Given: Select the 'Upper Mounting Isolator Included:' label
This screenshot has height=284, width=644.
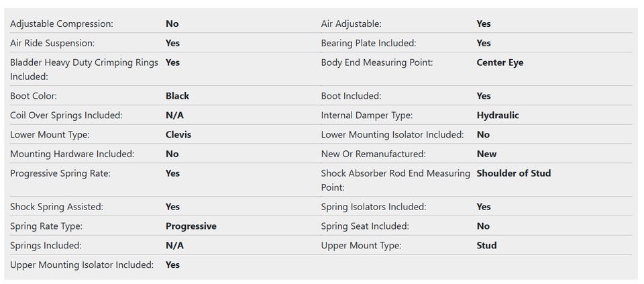Looking at the screenshot, I should coord(82,265).
